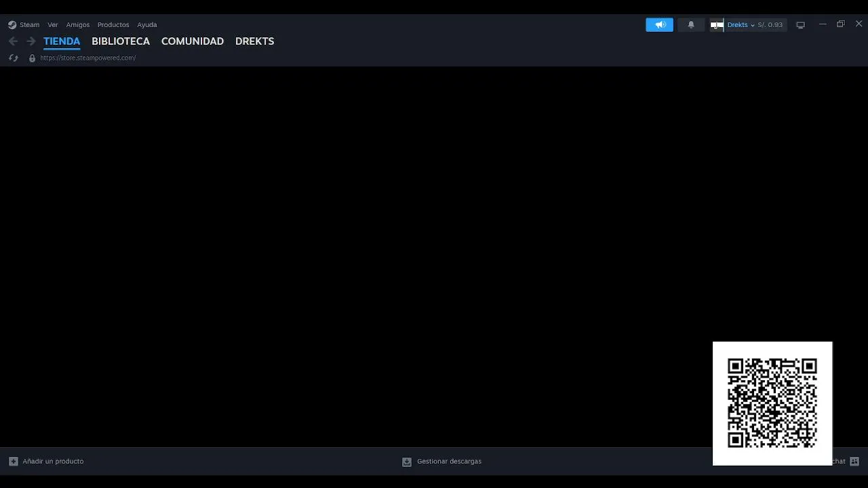
Task: Click the store URL address field
Action: [88, 58]
